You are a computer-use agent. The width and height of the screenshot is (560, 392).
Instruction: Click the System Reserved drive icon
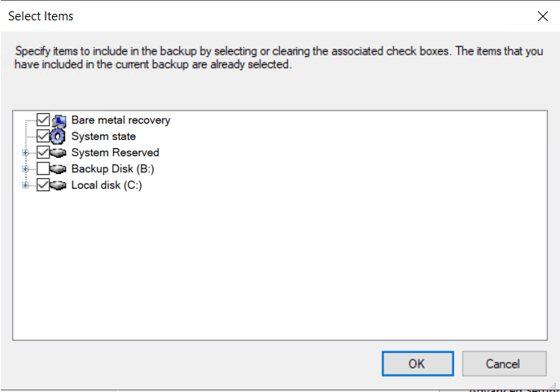(x=59, y=153)
